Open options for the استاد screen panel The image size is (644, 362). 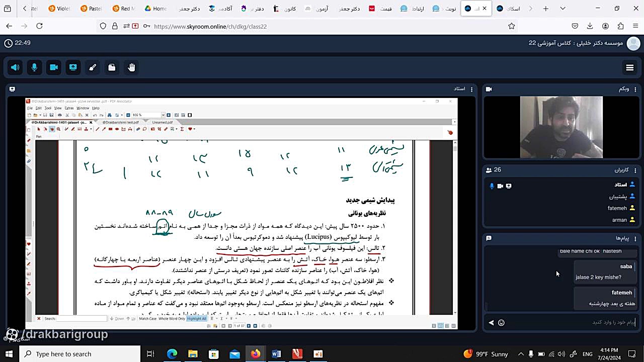pyautogui.click(x=471, y=89)
